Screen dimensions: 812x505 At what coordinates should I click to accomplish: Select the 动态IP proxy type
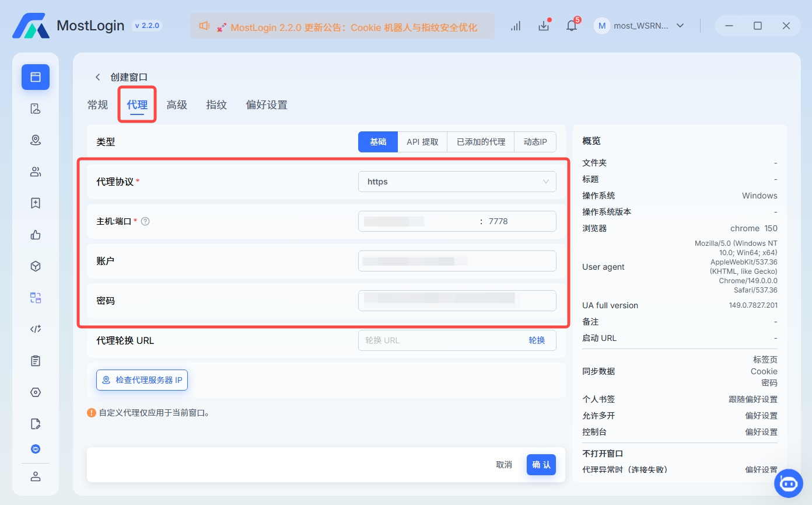tap(535, 142)
